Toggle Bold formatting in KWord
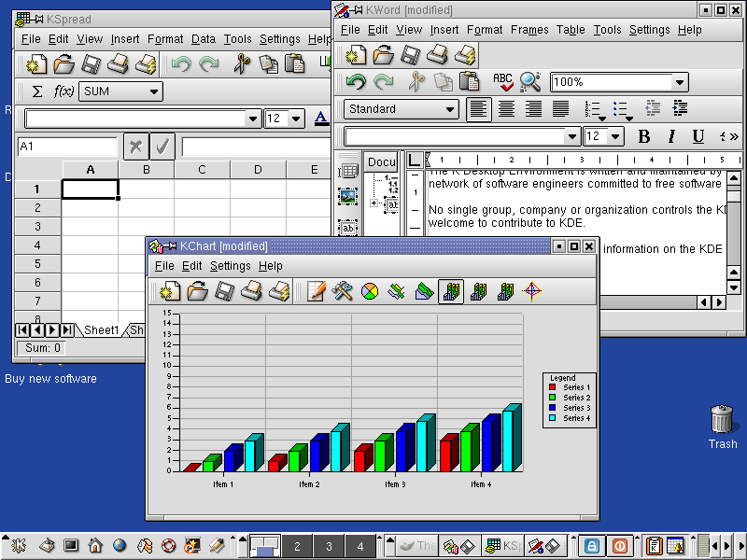The image size is (747, 560). point(644,136)
